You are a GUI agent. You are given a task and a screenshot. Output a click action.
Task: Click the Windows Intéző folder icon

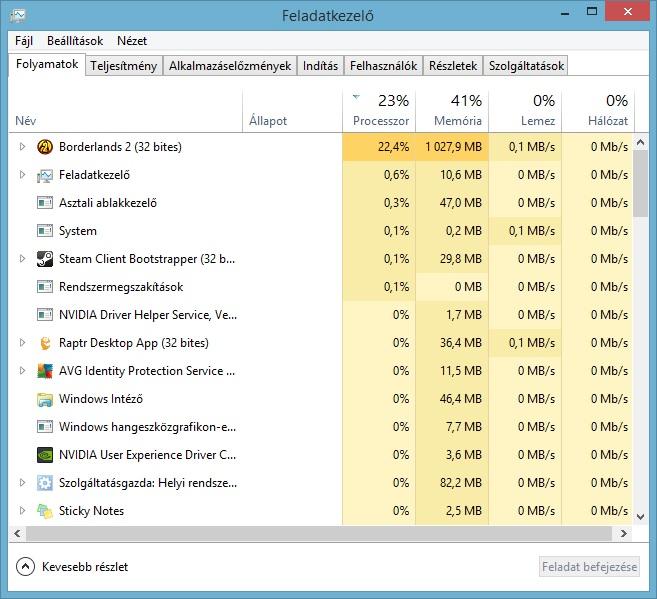45,399
